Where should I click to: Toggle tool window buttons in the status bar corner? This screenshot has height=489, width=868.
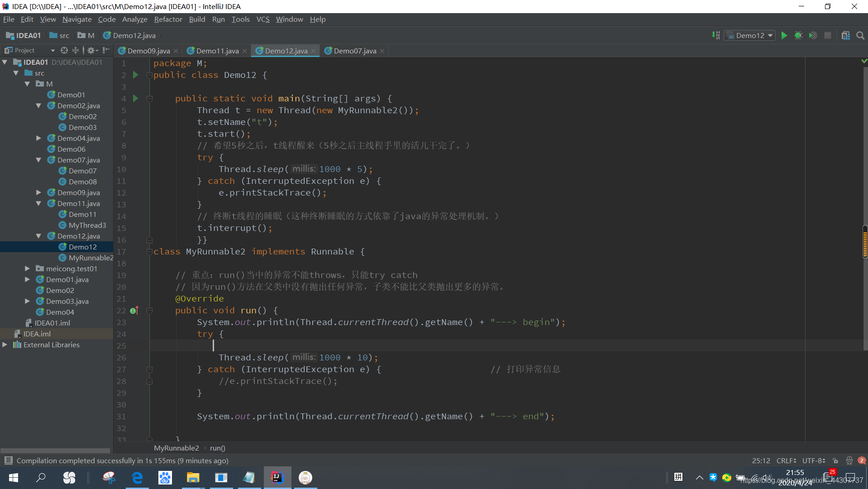(8, 460)
